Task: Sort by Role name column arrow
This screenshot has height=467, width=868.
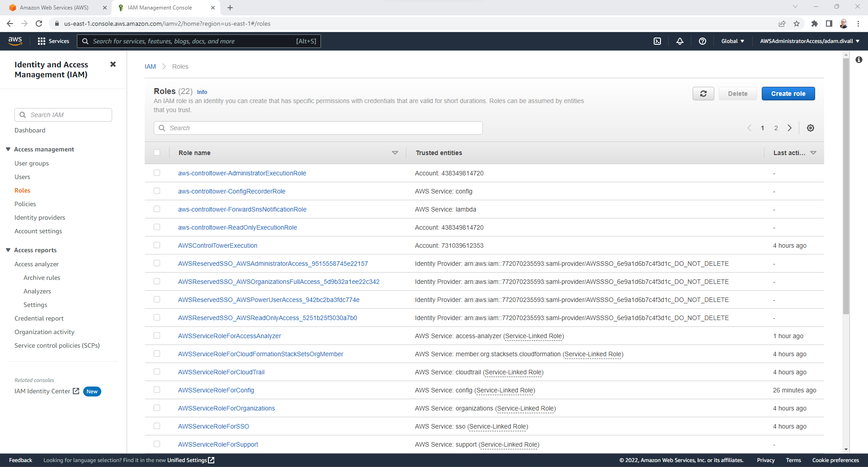Action: (395, 153)
